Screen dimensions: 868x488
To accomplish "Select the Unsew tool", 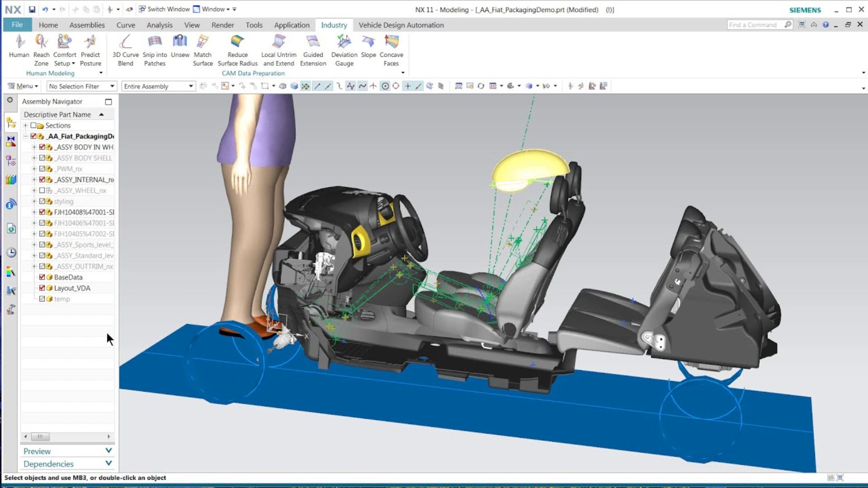I will pos(180,47).
